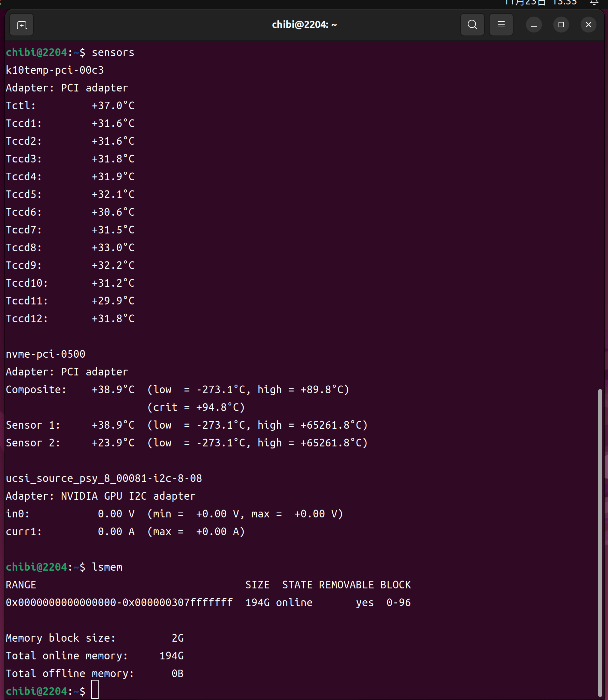
Task: Click the terminal window title chibi@2204
Action: pos(304,25)
